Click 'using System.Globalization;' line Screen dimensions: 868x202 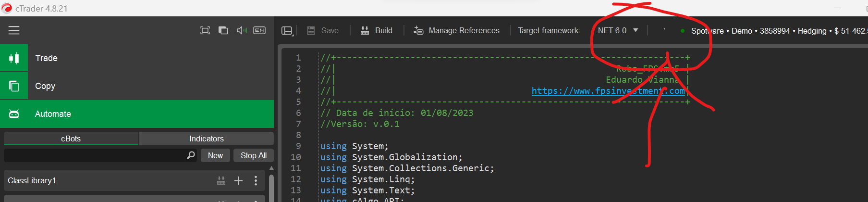(391, 157)
